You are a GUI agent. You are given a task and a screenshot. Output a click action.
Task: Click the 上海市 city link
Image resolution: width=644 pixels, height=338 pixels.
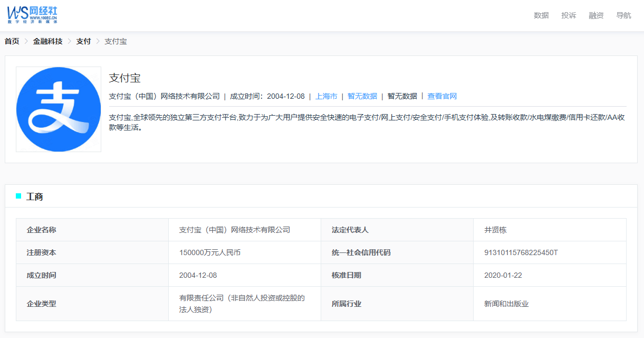pos(326,96)
